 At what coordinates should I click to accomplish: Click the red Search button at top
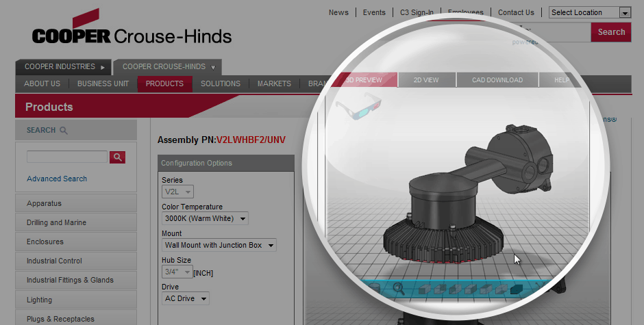(x=610, y=32)
